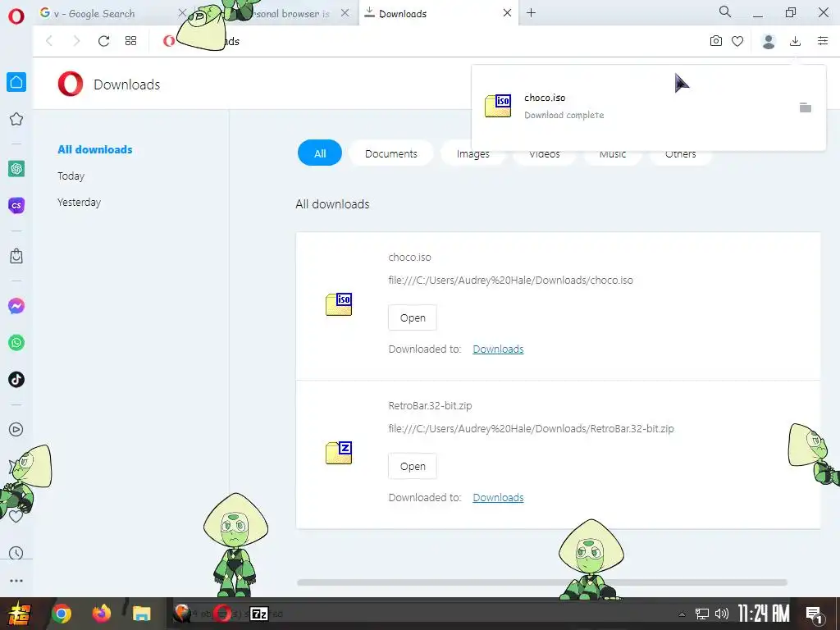
Task: Open the Player icon in sidebar
Action: pos(16,430)
